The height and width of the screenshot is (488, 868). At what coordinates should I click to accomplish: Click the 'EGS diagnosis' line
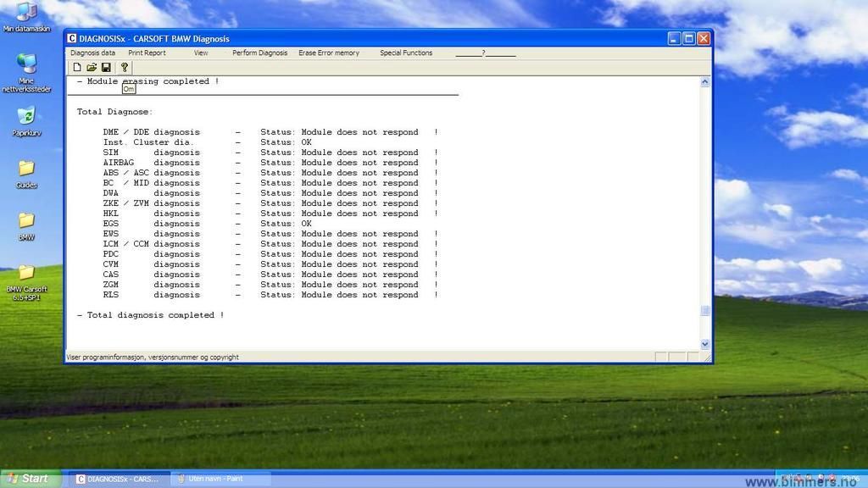[x=208, y=224]
